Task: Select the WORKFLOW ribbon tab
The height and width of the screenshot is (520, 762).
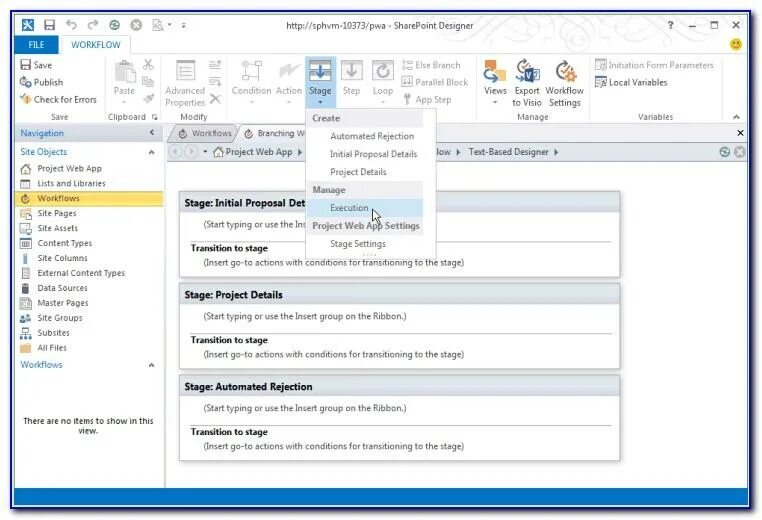Action: point(96,45)
